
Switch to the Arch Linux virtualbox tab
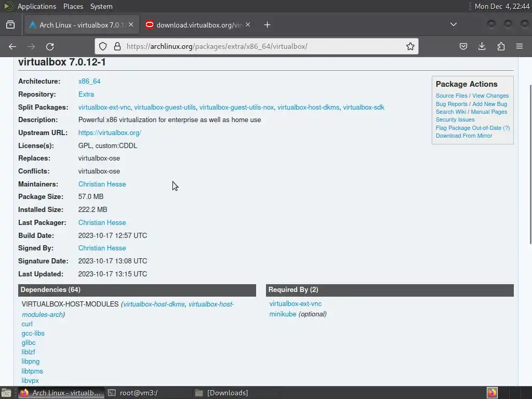[82, 25]
